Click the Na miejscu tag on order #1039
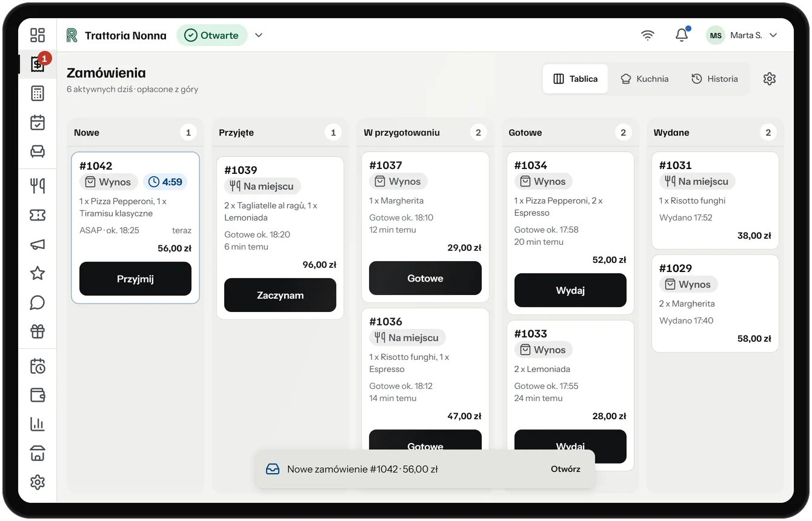 [262, 186]
